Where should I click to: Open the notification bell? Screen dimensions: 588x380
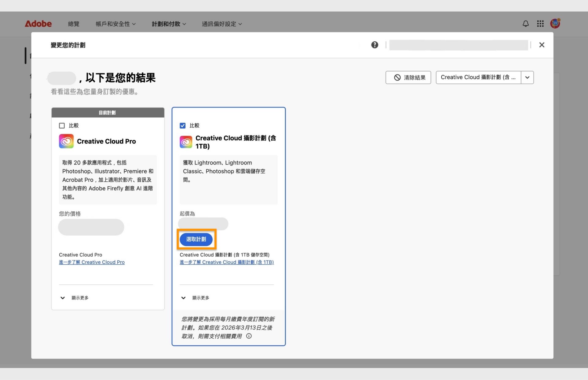pyautogui.click(x=526, y=24)
